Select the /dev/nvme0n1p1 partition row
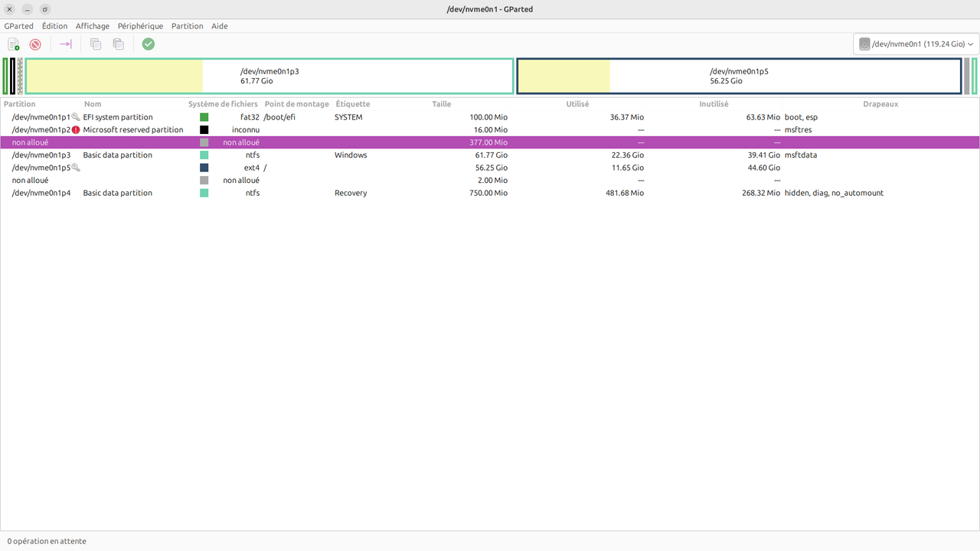 coord(490,117)
